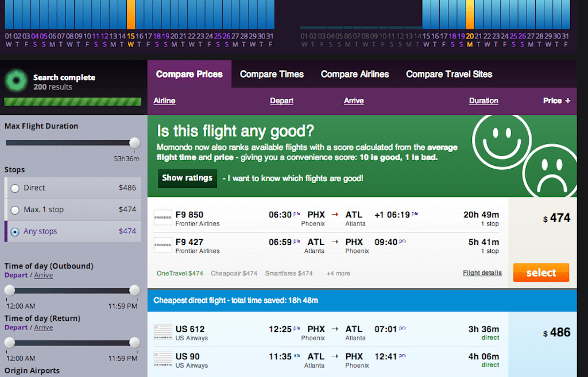Click the Smartfares $474 offer
The width and height of the screenshot is (588, 377).
coord(289,273)
